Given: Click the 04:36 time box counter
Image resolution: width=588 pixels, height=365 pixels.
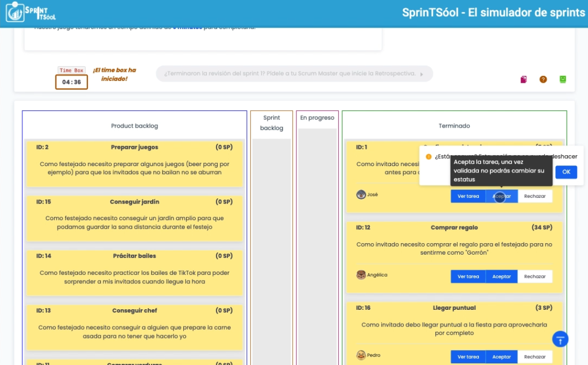Looking at the screenshot, I should 72,82.
